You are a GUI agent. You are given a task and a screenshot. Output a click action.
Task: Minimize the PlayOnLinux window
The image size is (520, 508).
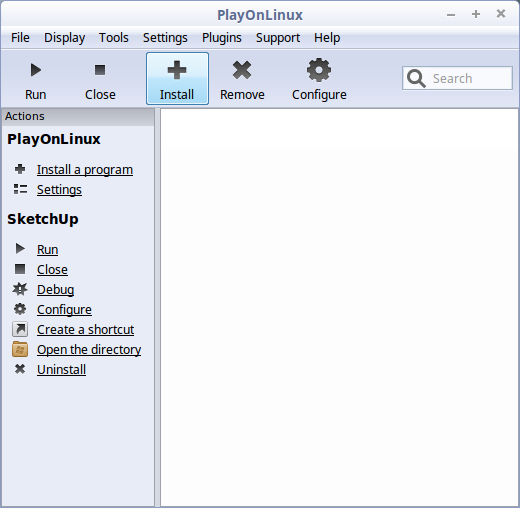451,15
